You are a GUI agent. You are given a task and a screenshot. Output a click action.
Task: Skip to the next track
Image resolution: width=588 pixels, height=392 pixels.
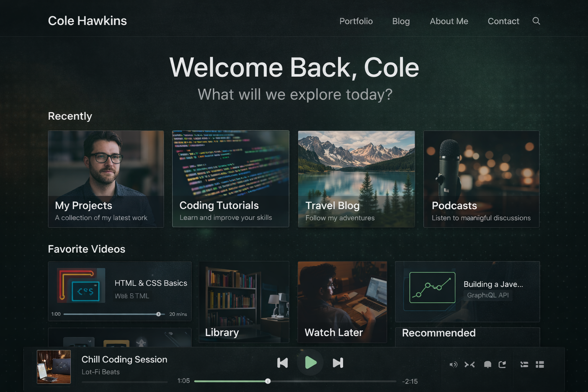pos(338,363)
